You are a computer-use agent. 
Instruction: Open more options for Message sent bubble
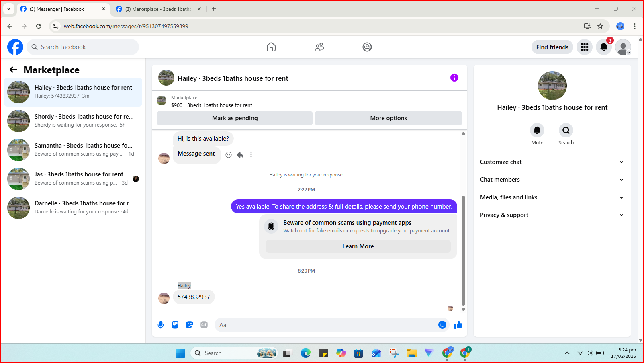click(251, 155)
